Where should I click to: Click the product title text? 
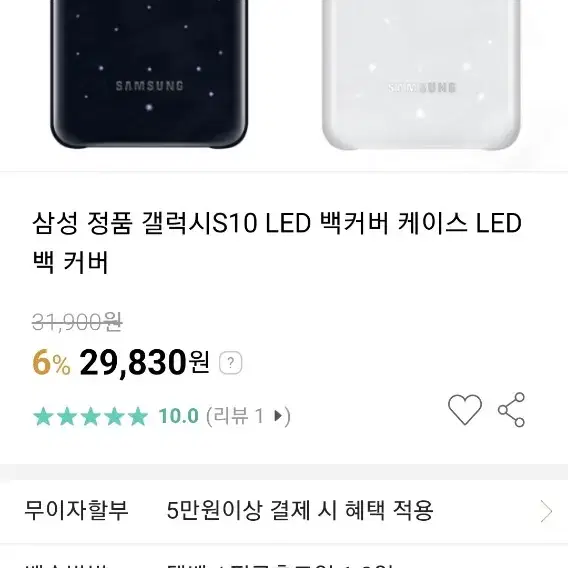tap(277, 242)
